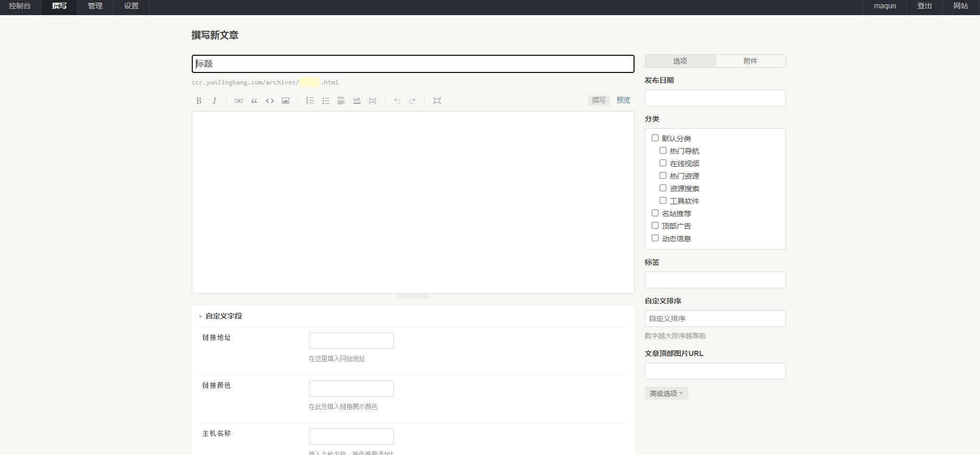Enable the 顶部广告 category checkbox

(x=655, y=226)
